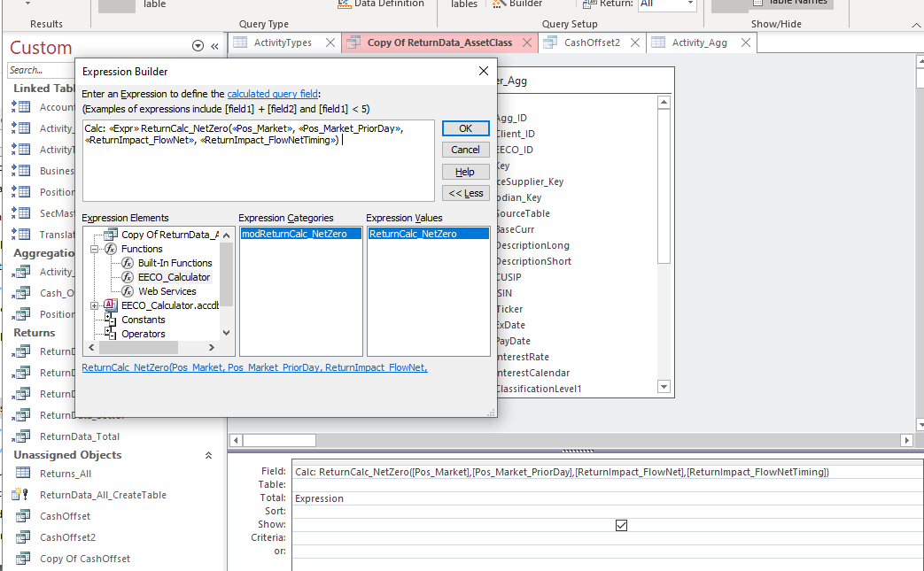
Task: Open the Returns_All table
Action: tap(66, 474)
